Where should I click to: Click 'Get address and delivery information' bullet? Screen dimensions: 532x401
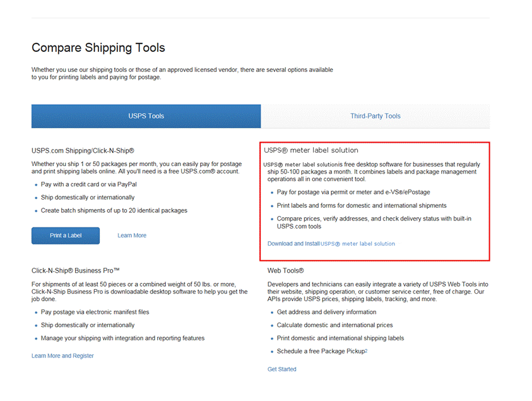click(x=326, y=312)
